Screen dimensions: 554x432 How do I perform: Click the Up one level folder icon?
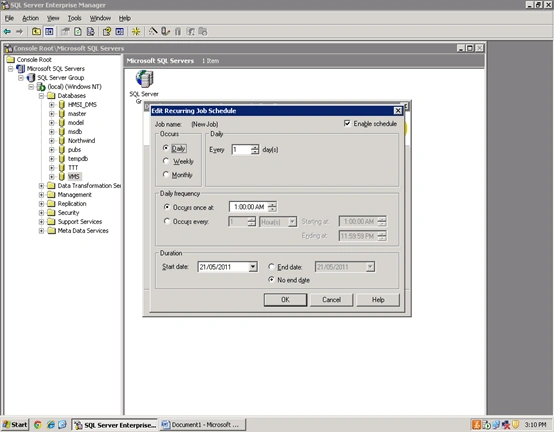(36, 32)
